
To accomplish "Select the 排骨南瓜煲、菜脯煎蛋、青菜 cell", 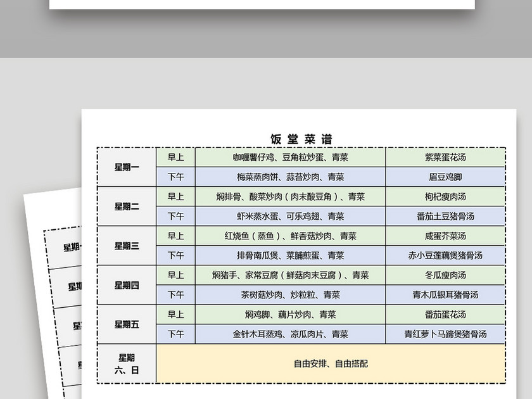I will pyautogui.click(x=293, y=256).
